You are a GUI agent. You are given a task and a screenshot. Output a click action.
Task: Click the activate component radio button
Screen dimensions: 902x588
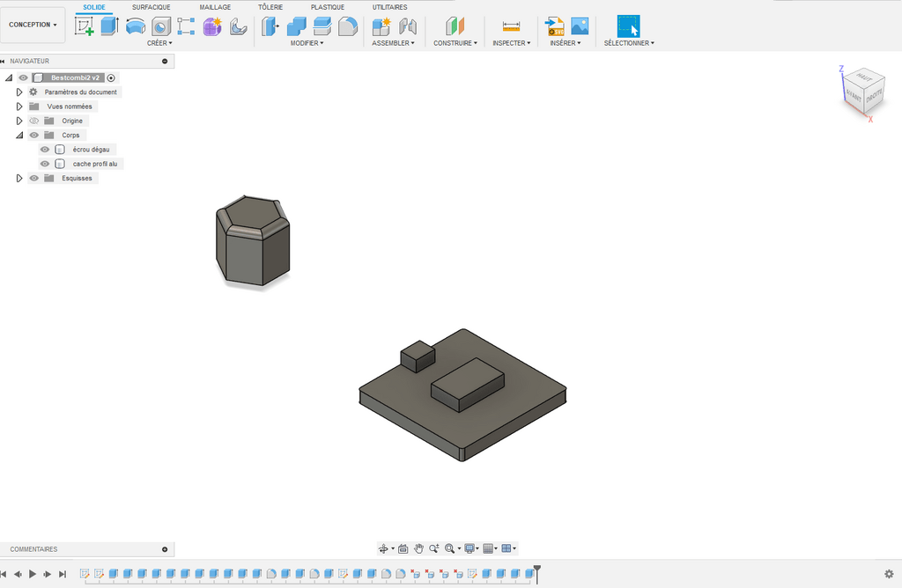(x=111, y=77)
